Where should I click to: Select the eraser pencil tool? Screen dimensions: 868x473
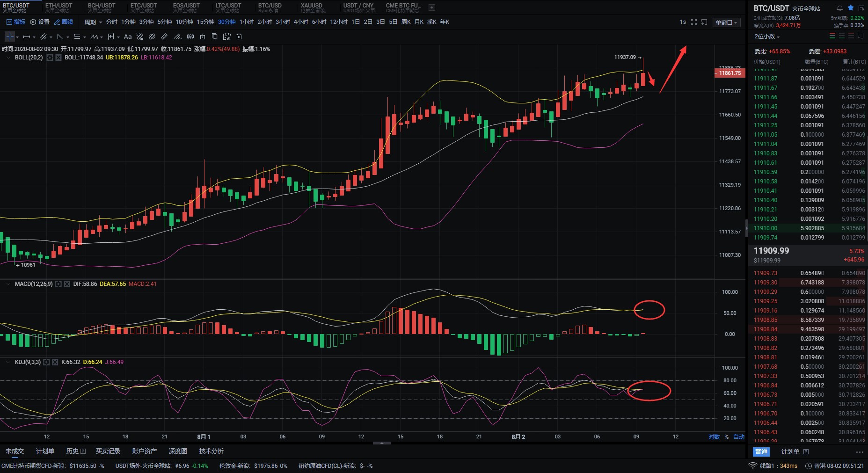pyautogui.click(x=177, y=36)
